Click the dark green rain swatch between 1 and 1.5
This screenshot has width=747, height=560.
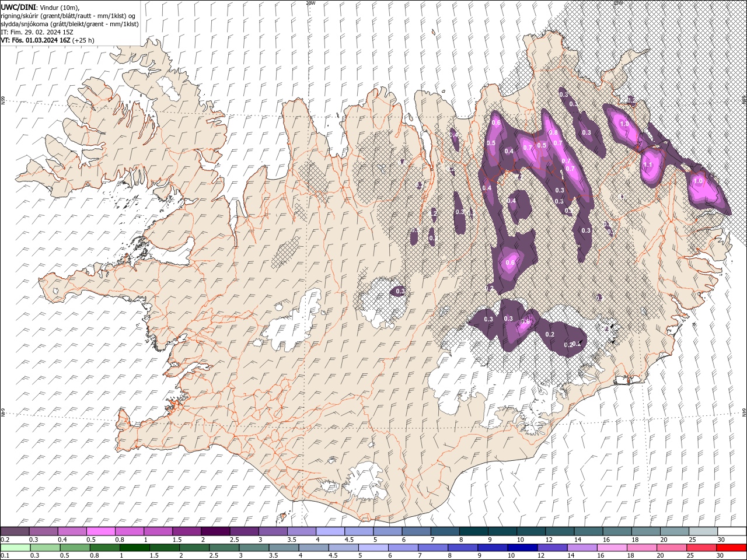click(134, 548)
